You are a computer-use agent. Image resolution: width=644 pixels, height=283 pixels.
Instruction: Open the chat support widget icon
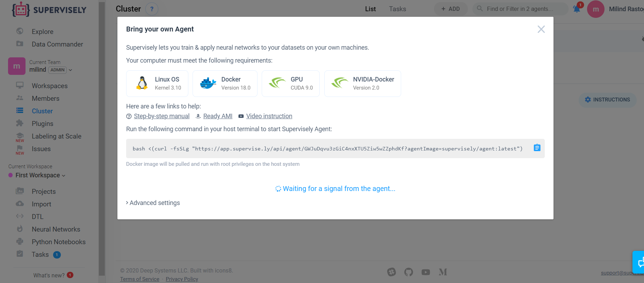(x=639, y=262)
